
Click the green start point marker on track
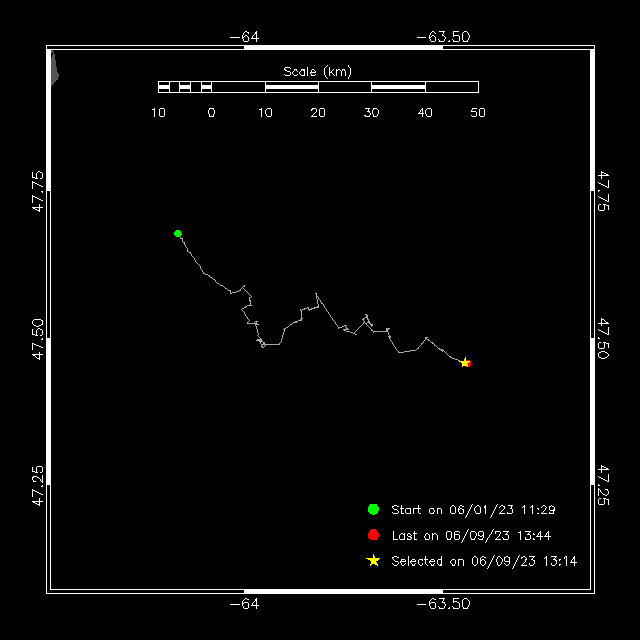point(178,233)
